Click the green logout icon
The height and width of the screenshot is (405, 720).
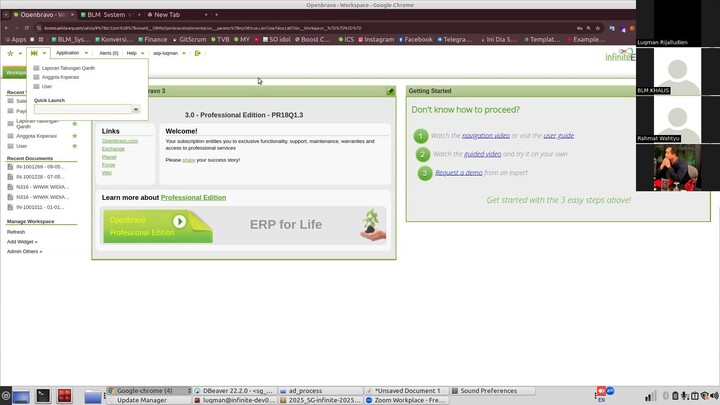[x=198, y=53]
